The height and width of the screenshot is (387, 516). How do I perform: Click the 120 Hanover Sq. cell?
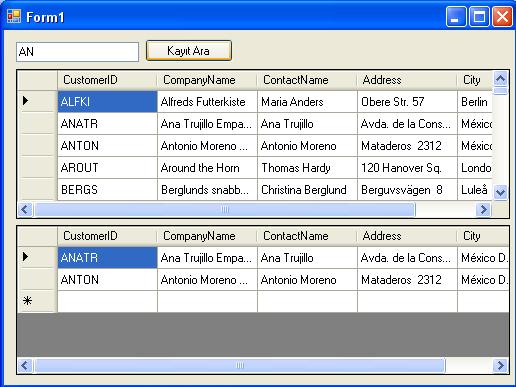point(407,168)
